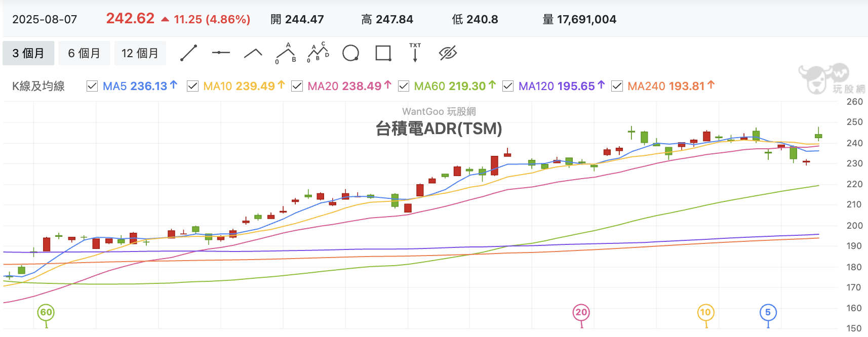Select the straight line drawing tool
Screen dimensions: 868x337
coord(188,53)
